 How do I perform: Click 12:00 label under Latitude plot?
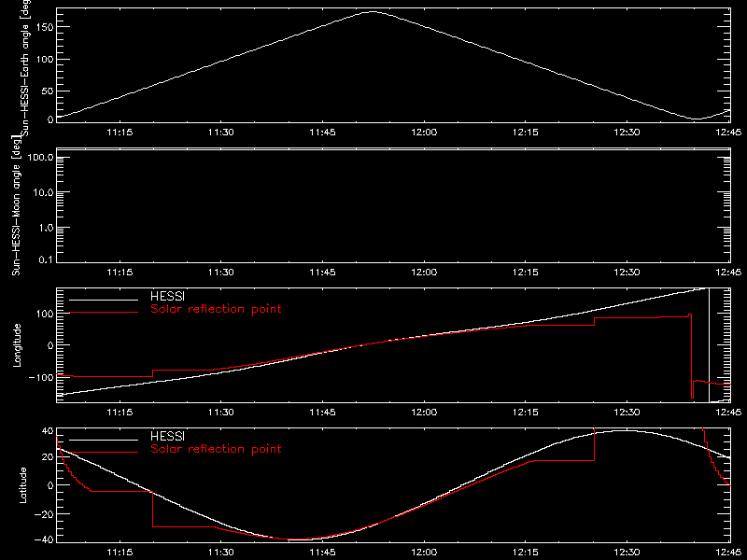click(424, 553)
